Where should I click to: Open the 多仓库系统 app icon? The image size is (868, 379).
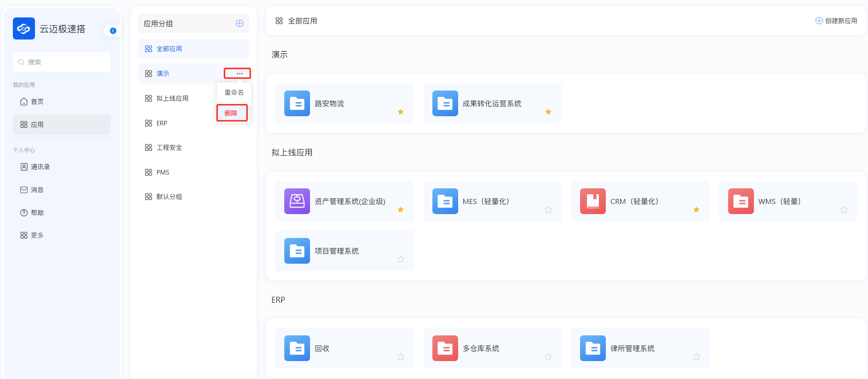[445, 348]
